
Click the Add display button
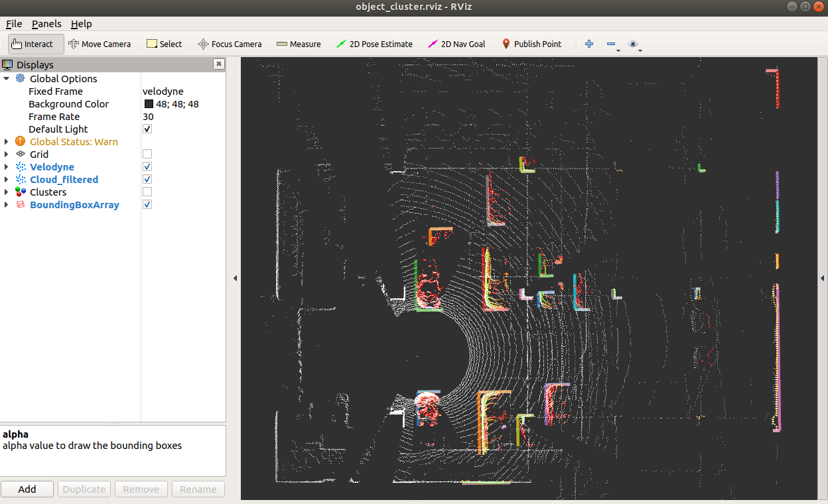point(27,489)
